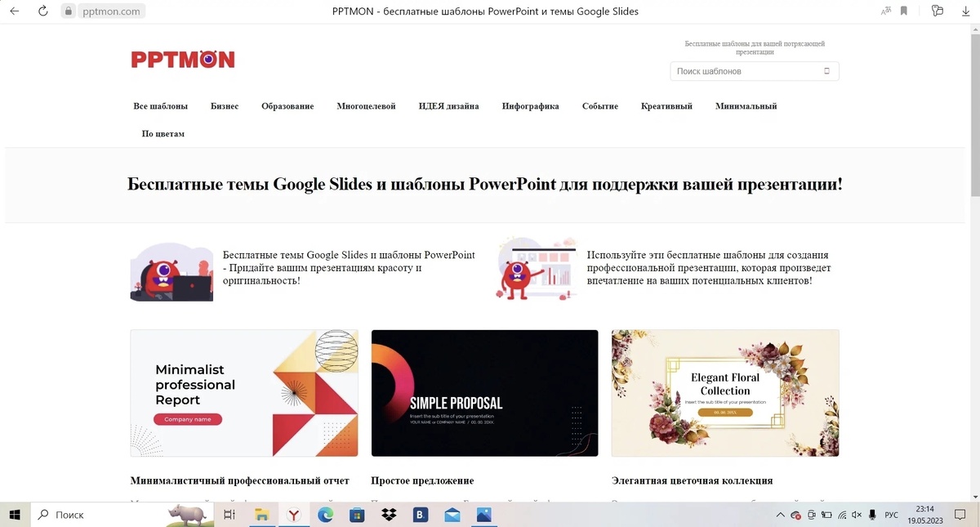Open the Событие category
The image size is (980, 527).
[600, 106]
